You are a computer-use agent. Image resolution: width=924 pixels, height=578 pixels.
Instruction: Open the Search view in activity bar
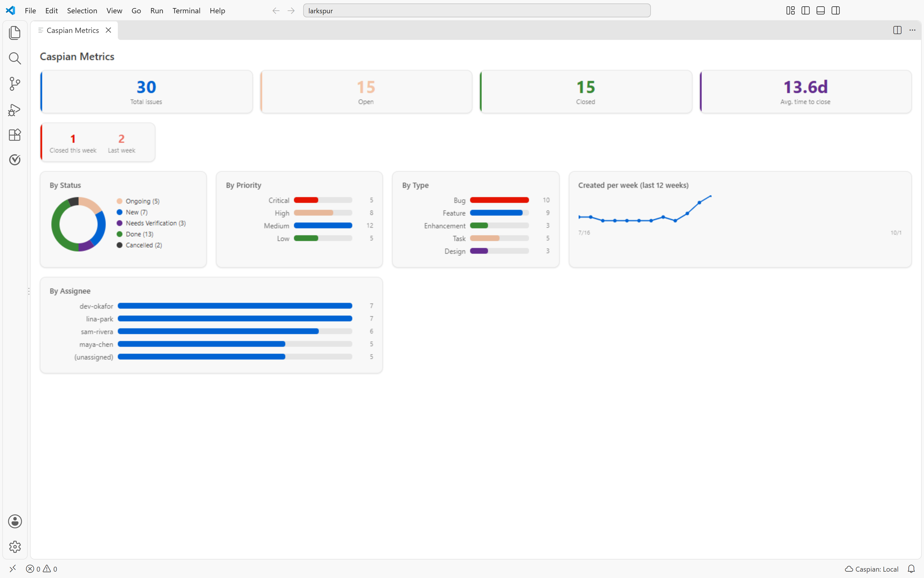coord(14,58)
